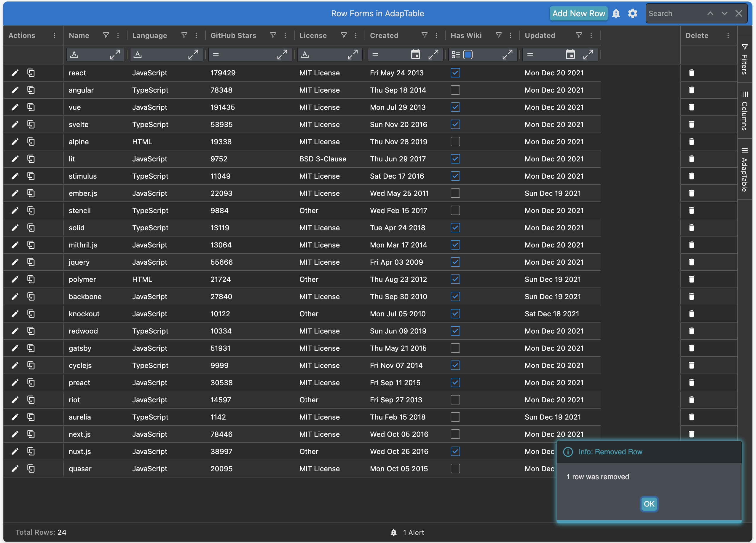Sort by License column header
756x543 pixels.
pyautogui.click(x=313, y=35)
